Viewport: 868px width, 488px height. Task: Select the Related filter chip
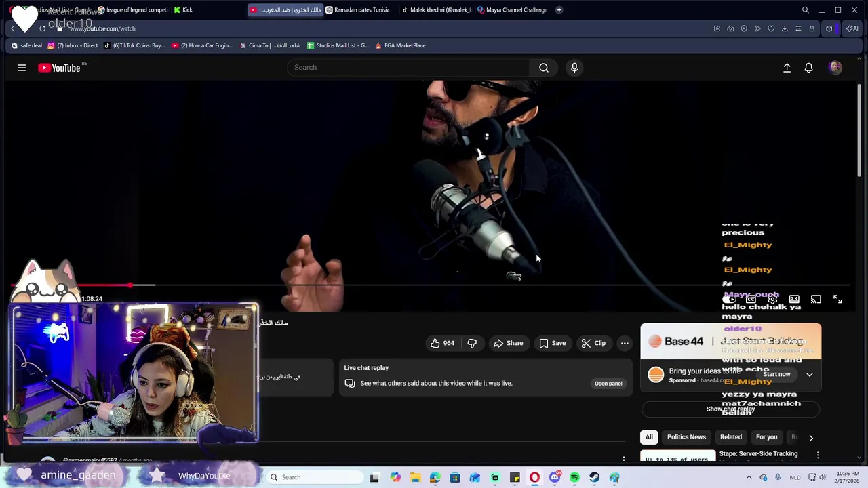[730, 437]
